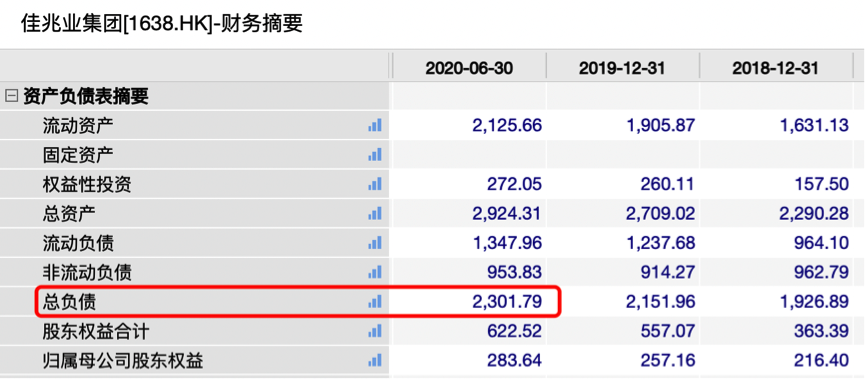Click the title 佳兆业集团[1638.HK]-财务摘要
Viewport: 865px width, 379px height.
162,24
